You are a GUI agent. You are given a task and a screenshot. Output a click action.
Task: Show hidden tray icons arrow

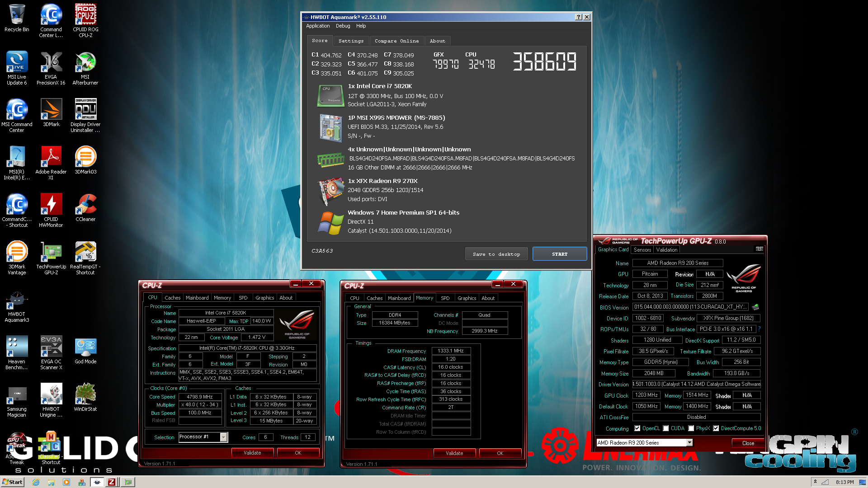point(815,482)
